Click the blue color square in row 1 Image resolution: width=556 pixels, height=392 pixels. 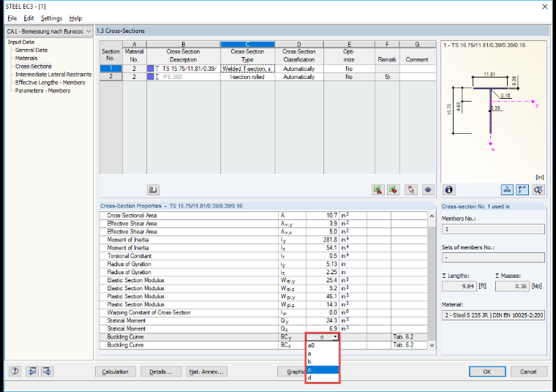[x=151, y=69]
